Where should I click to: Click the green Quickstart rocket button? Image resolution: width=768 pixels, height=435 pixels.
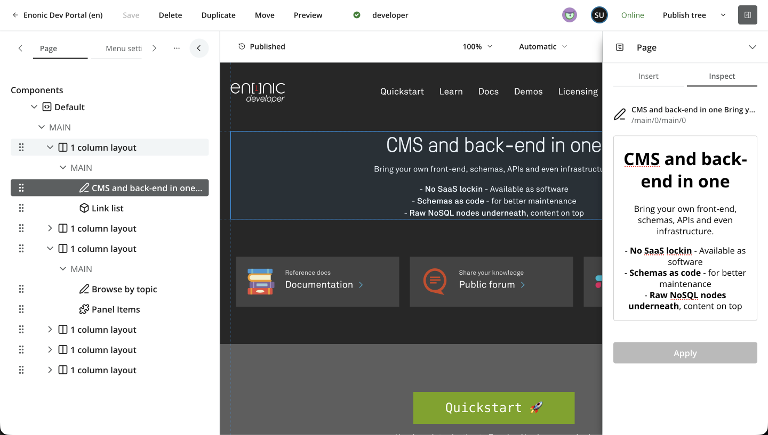(x=494, y=408)
